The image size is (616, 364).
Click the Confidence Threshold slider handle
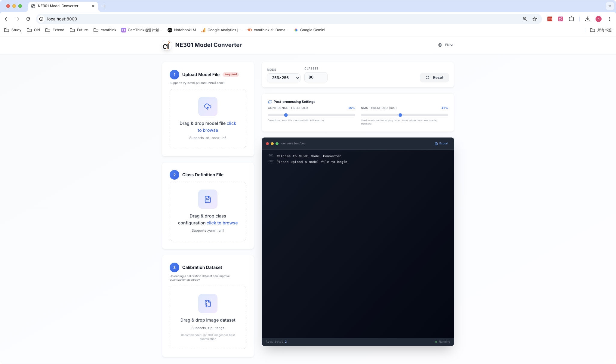point(286,115)
